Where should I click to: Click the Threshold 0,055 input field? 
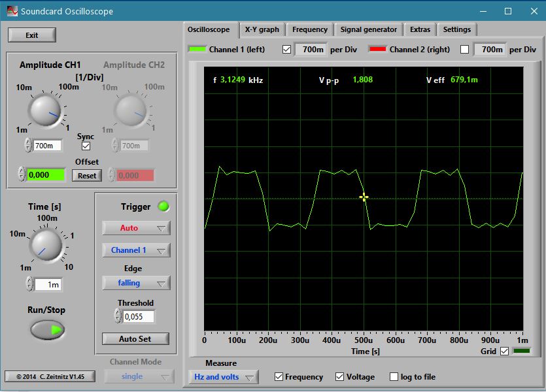pyautogui.click(x=138, y=316)
